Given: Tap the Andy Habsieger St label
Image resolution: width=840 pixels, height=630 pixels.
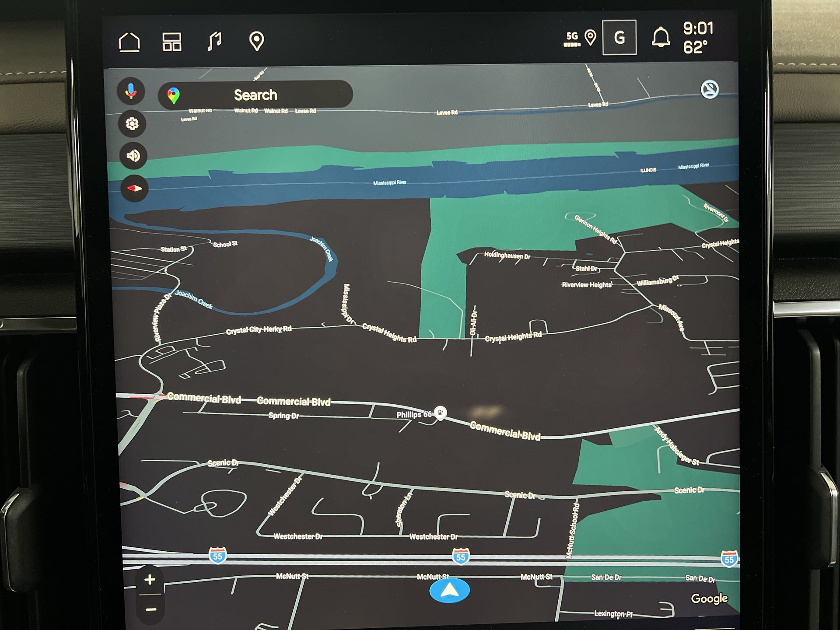Looking at the screenshot, I should (x=676, y=446).
